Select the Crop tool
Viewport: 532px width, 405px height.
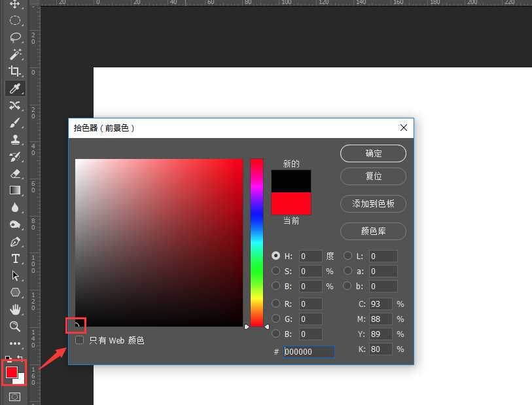point(16,71)
